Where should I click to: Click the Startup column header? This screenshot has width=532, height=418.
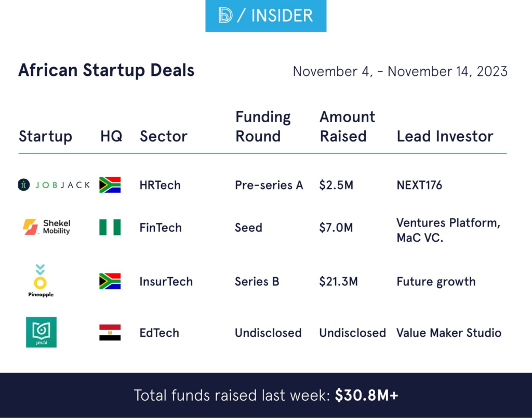[45, 136]
